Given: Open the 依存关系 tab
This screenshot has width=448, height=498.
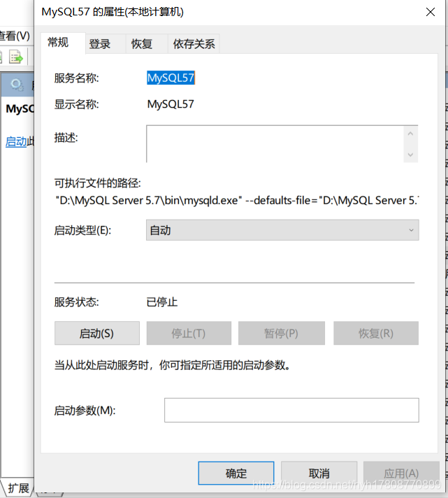Looking at the screenshot, I should 194,44.
